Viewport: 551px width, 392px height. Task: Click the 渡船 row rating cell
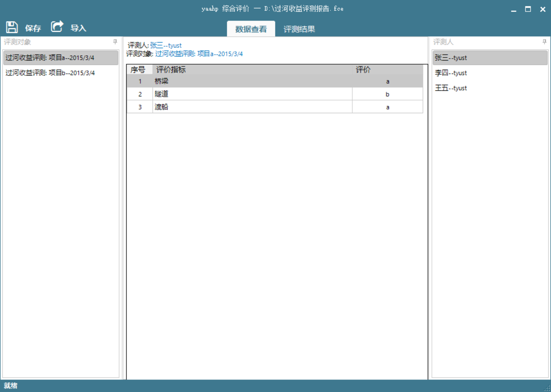(387, 107)
